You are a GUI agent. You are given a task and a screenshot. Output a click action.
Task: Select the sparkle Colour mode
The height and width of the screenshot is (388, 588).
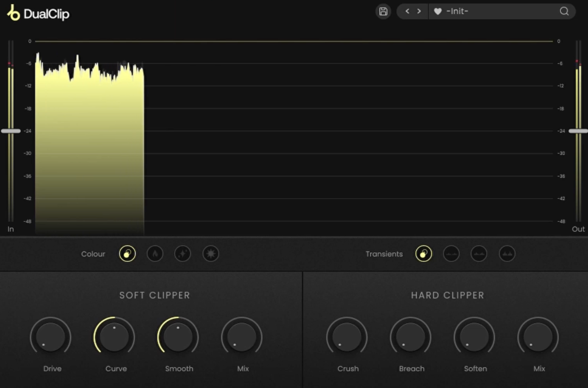(x=183, y=253)
